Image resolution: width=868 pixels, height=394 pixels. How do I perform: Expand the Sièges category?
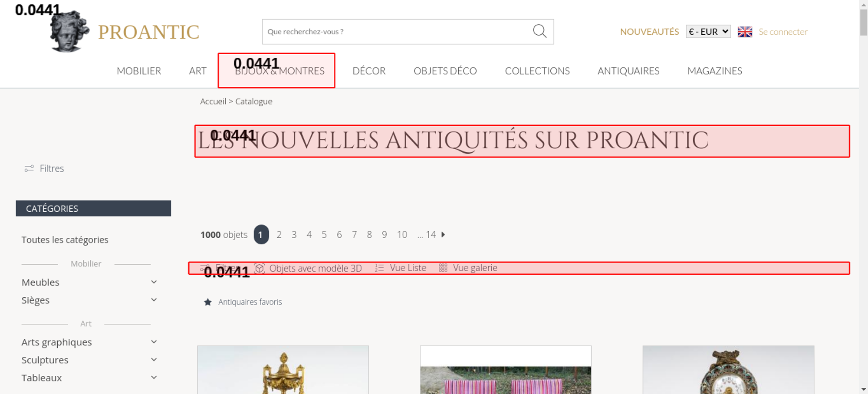[154, 300]
